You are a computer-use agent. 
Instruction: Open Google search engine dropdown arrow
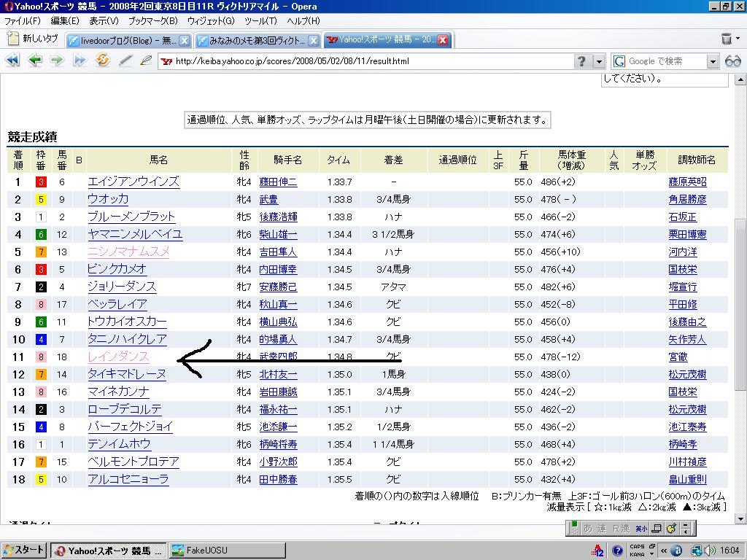(712, 61)
